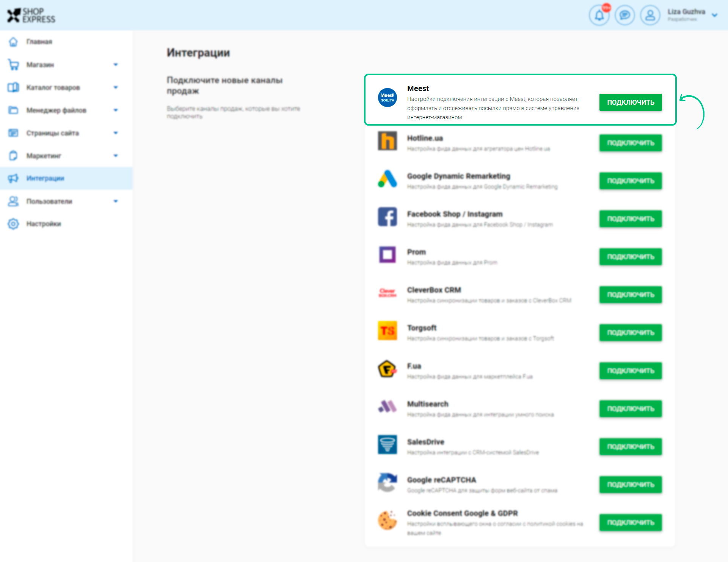Connect the Hotline.ua integration
Screen dimensions: 728x562
631,143
